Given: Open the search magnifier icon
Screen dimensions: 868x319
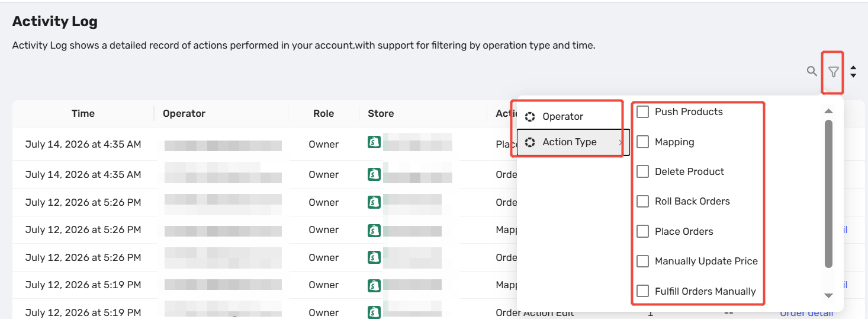Looking at the screenshot, I should (x=812, y=71).
